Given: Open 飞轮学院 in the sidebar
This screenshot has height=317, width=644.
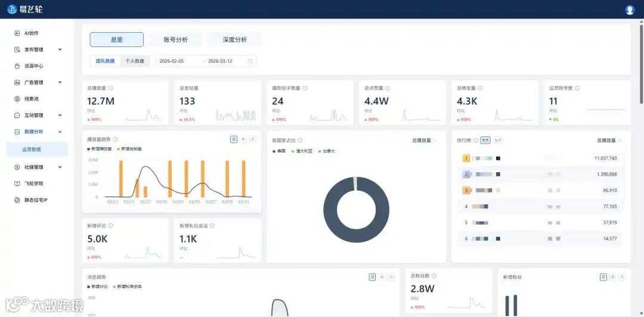Looking at the screenshot, I should click(33, 184).
